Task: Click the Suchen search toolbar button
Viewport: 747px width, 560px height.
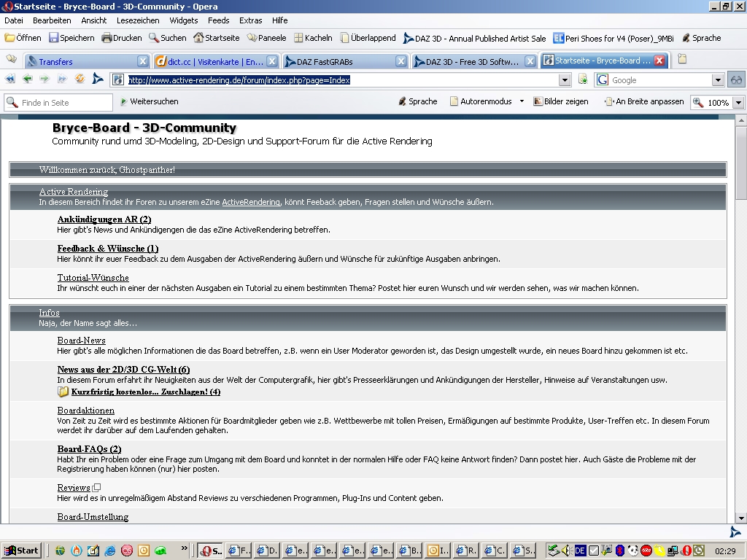Action: click(167, 38)
